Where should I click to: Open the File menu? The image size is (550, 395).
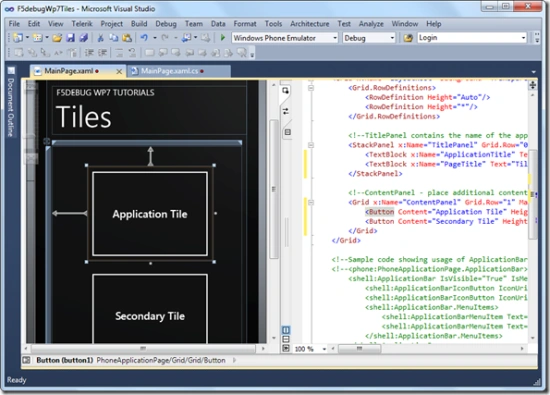[x=14, y=24]
